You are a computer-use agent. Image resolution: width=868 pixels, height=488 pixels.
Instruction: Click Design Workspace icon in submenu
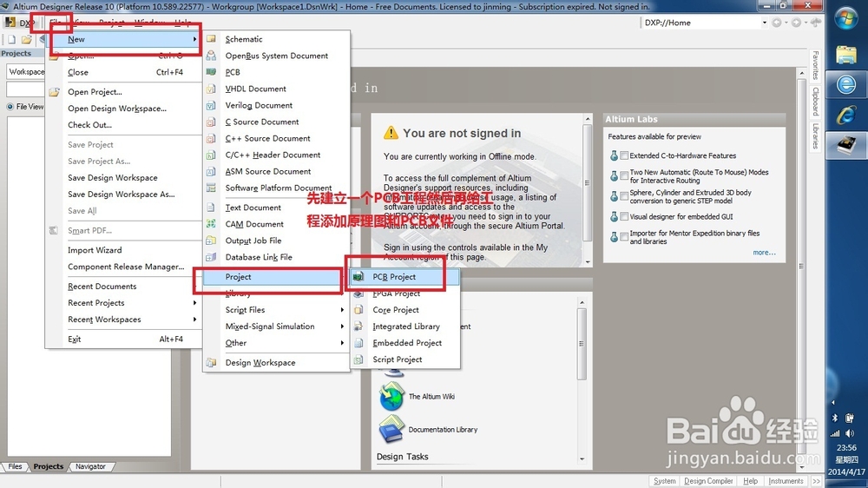pyautogui.click(x=211, y=362)
